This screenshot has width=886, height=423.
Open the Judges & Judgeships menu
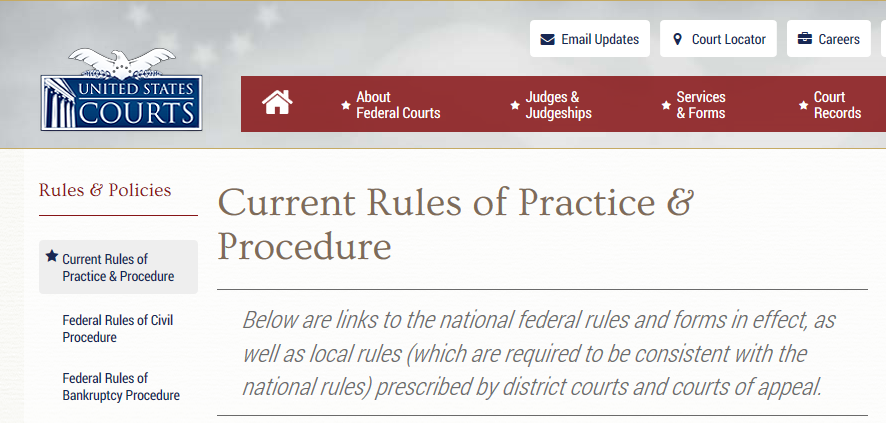[558, 104]
